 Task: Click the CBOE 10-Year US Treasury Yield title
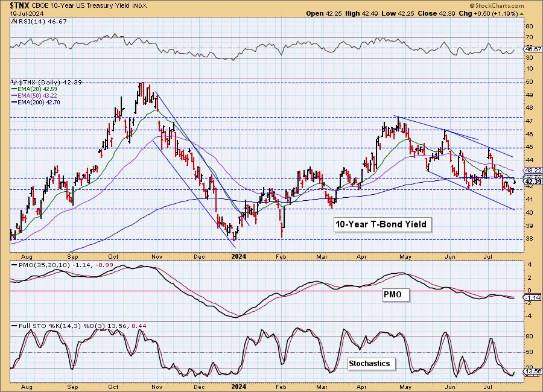pyautogui.click(x=81, y=6)
